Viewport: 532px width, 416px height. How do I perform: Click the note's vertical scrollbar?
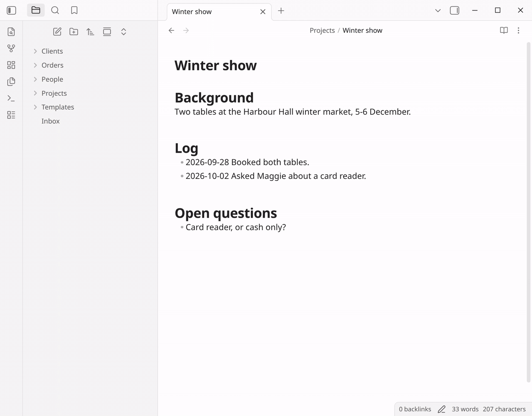click(x=529, y=212)
